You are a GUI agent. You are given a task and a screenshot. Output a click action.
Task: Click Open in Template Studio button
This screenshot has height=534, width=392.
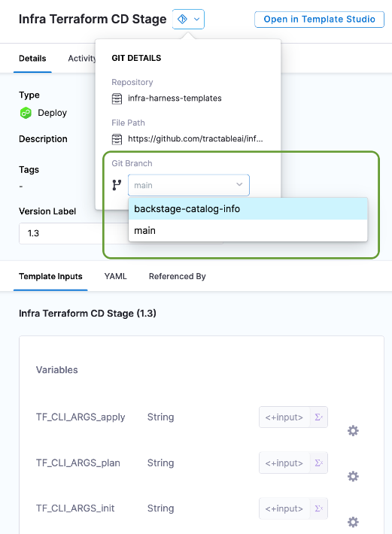pos(319,20)
